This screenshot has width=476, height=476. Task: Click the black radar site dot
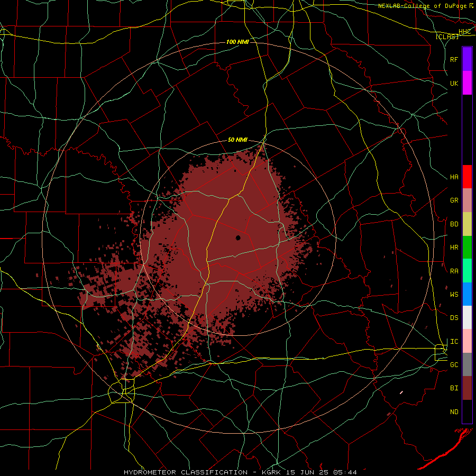tap(238, 237)
